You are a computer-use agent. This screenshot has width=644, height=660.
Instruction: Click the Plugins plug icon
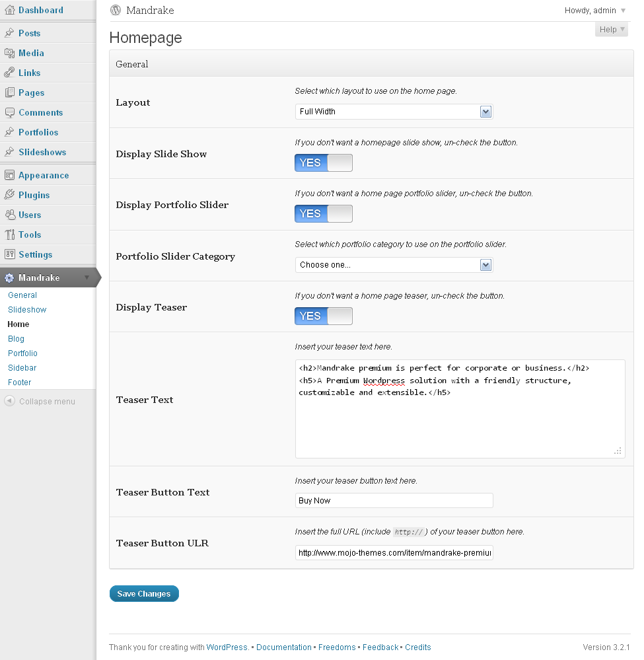9,195
